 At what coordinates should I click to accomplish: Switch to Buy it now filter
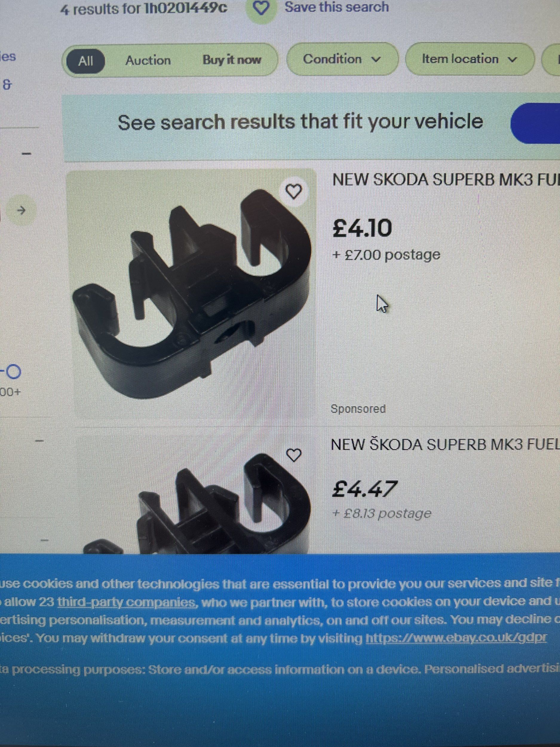click(x=232, y=60)
